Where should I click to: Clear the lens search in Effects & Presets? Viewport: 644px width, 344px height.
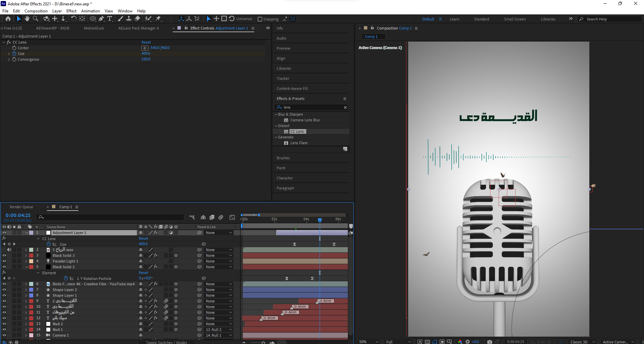tap(345, 107)
